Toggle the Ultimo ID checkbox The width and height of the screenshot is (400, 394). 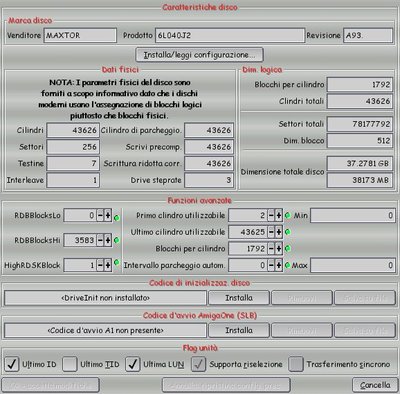12,364
